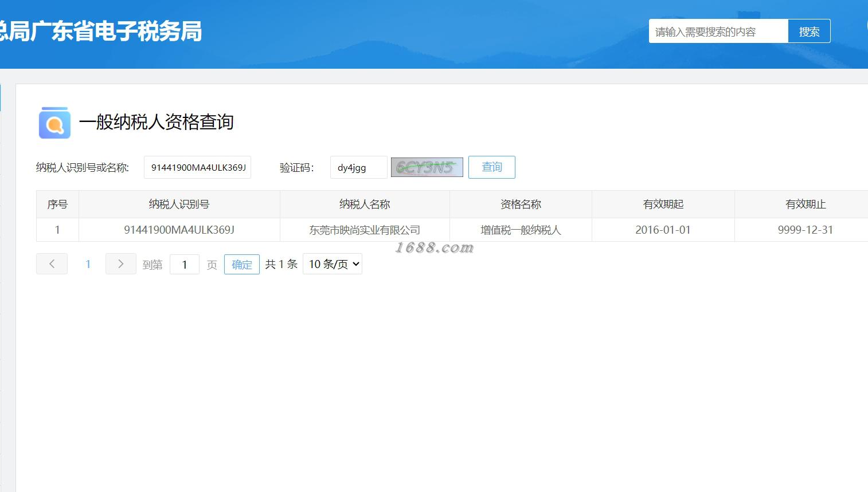Select cell 增值税一般纳税人
This screenshot has height=492, width=868.
click(x=521, y=230)
